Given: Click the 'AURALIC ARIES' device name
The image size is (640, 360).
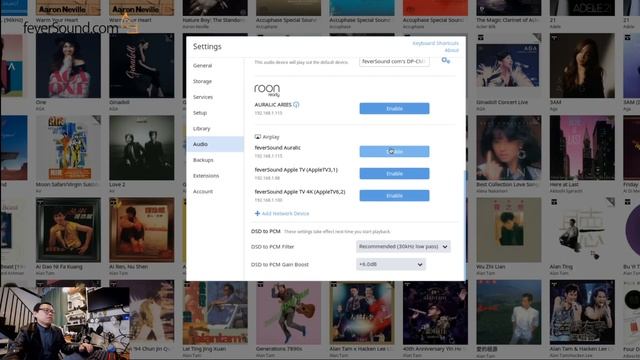Looking at the screenshot, I should 273,105.
